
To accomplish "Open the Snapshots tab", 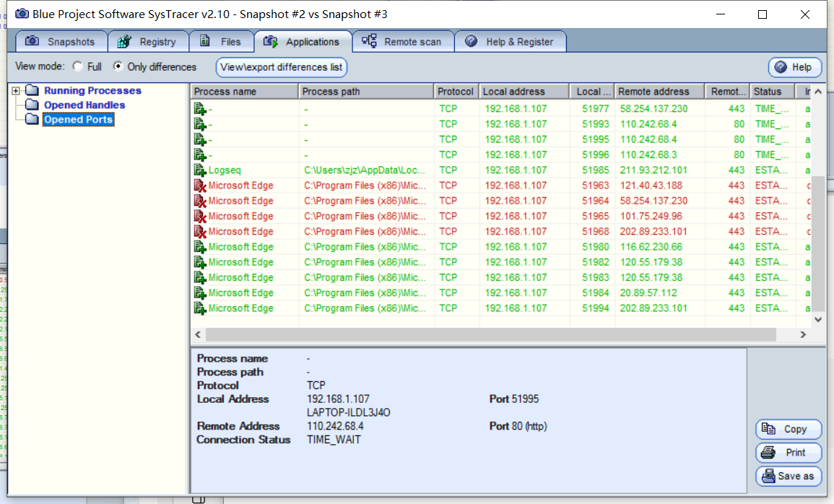I will [x=61, y=41].
